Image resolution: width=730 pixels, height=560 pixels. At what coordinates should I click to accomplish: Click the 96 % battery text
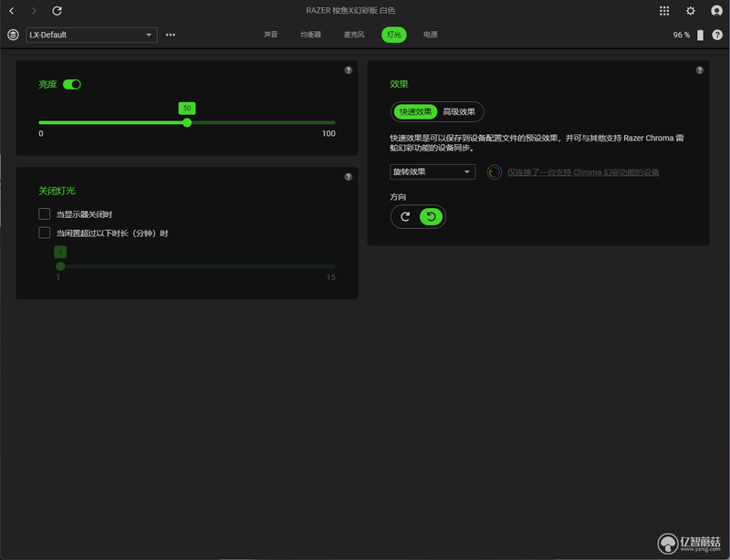coord(681,35)
